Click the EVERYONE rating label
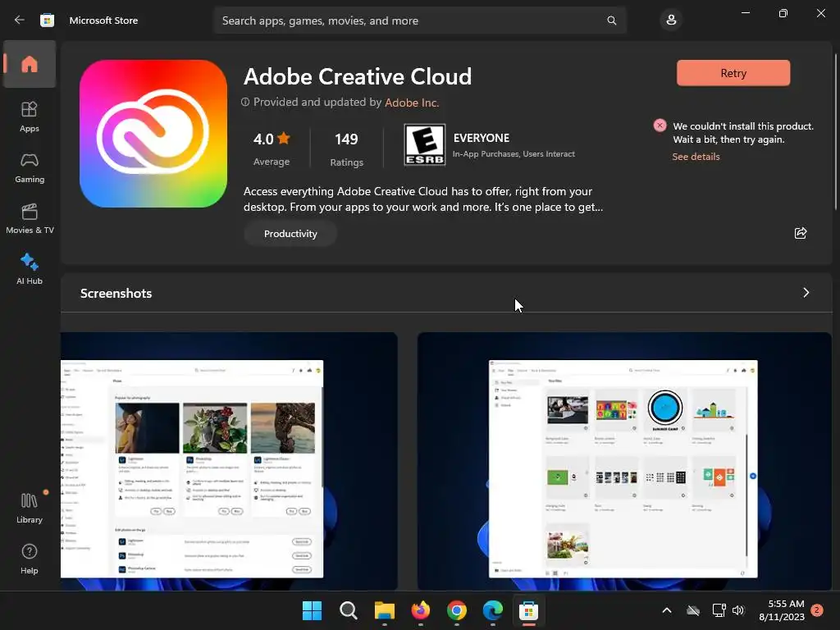Image resolution: width=840 pixels, height=630 pixels. [481, 138]
